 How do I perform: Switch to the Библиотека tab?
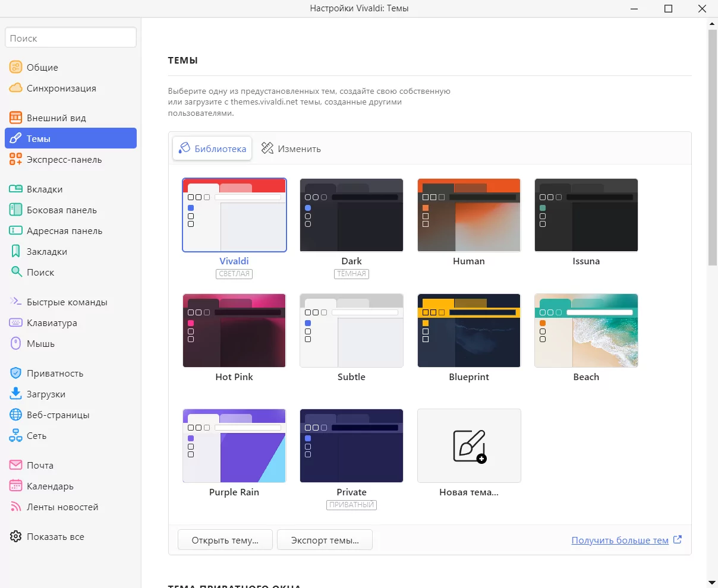pos(212,148)
